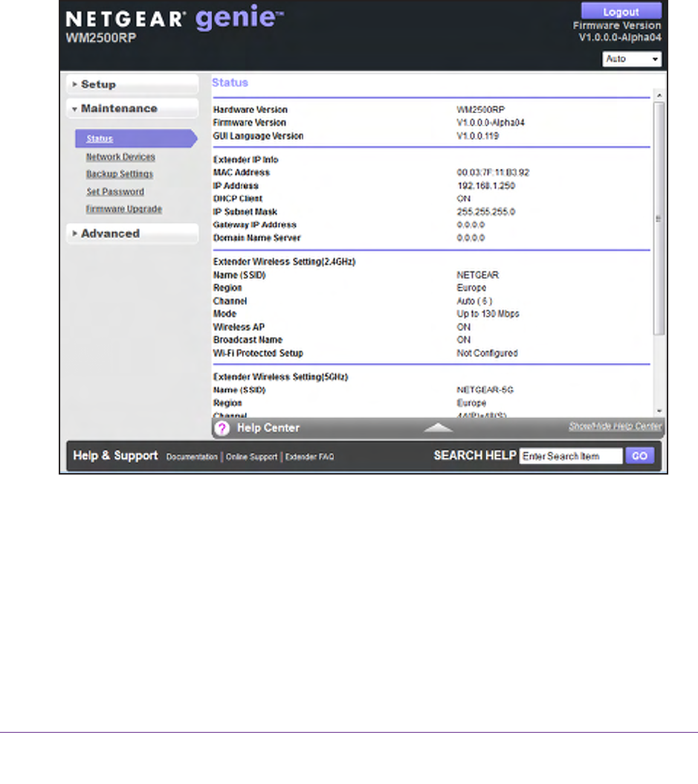Expand the Help Center up arrow
Screen dimensions: 698x784
click(x=438, y=428)
